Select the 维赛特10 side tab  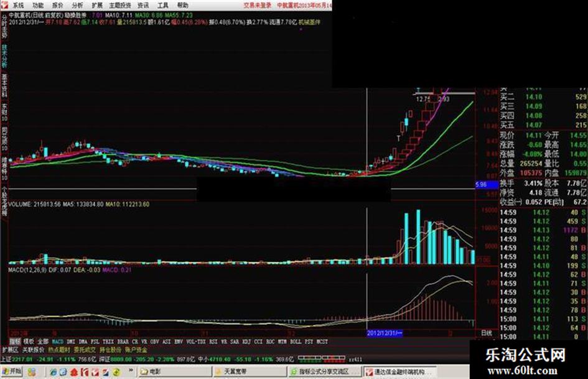point(4,169)
